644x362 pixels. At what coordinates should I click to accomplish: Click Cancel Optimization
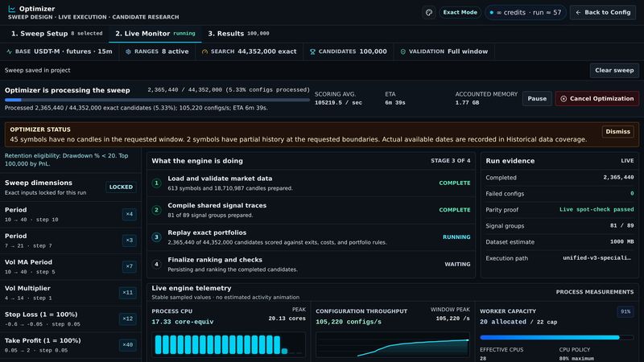pyautogui.click(x=597, y=98)
